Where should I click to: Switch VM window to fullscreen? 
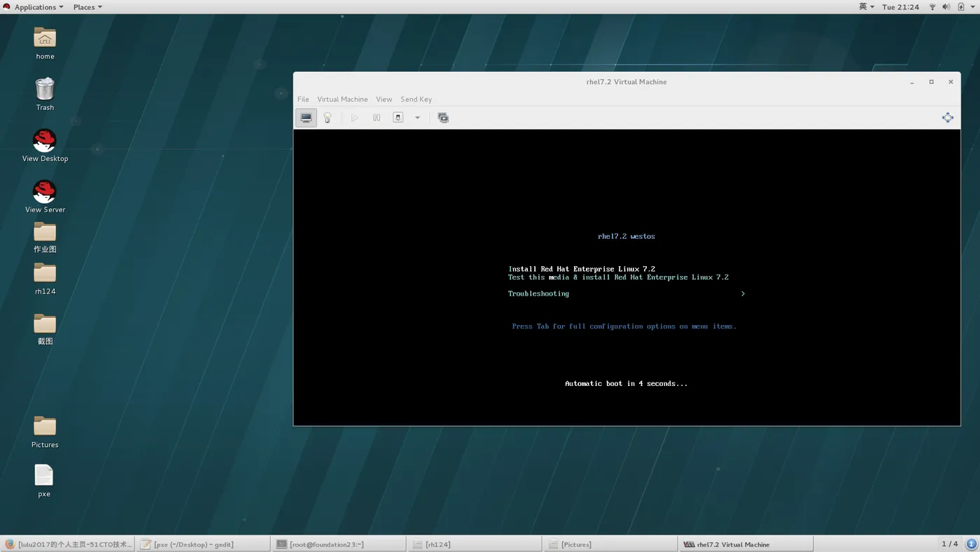click(x=947, y=118)
